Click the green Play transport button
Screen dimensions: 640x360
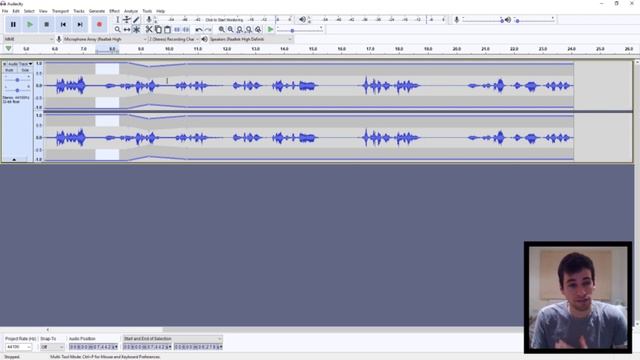(x=30, y=24)
